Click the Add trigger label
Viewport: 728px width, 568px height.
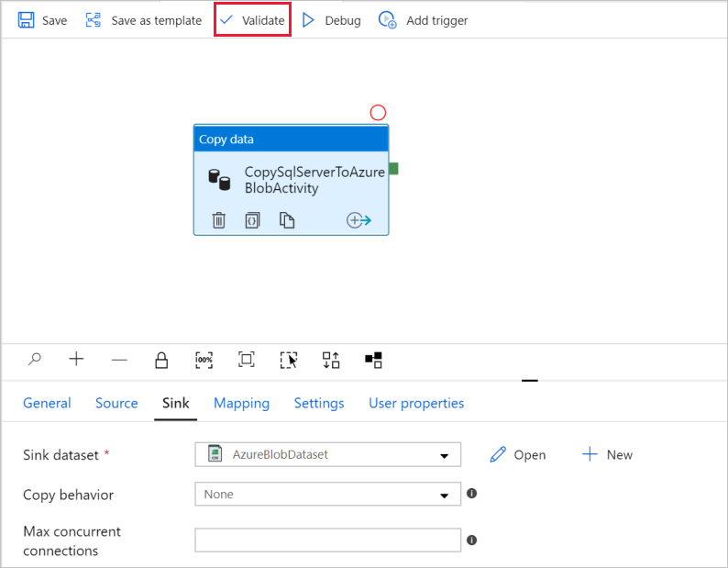coord(437,20)
